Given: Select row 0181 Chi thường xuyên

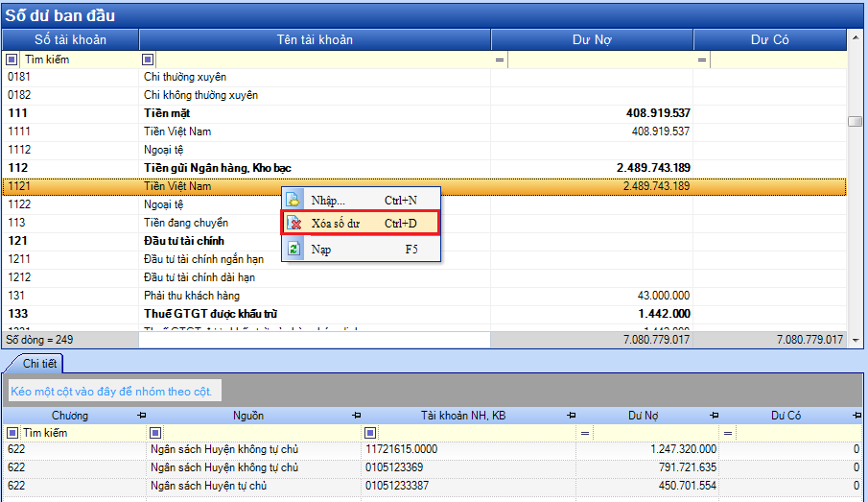Looking at the screenshot, I should click(424, 77).
